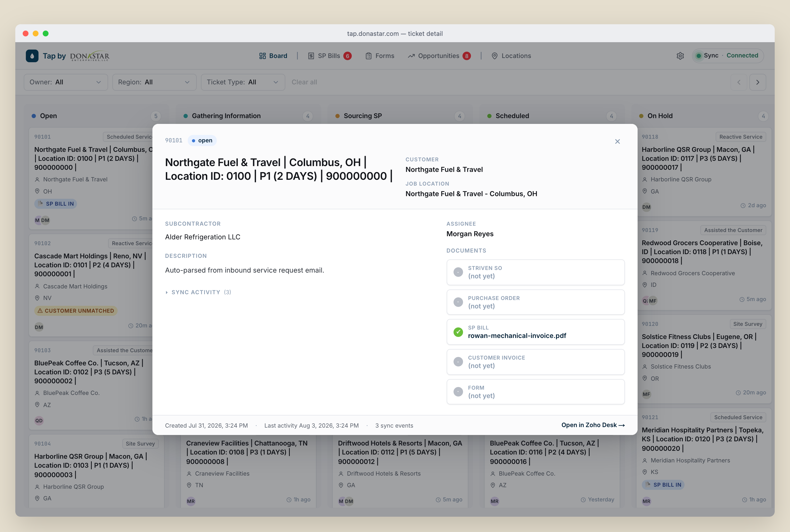Click the QD avatar on ticket 90103
Viewport: 790px width, 532px height.
click(x=39, y=420)
